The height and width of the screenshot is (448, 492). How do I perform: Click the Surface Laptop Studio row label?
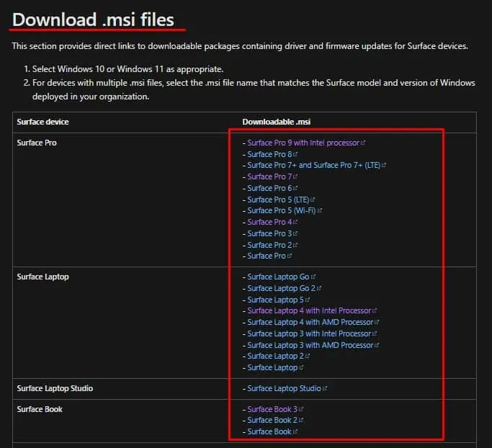(x=55, y=389)
